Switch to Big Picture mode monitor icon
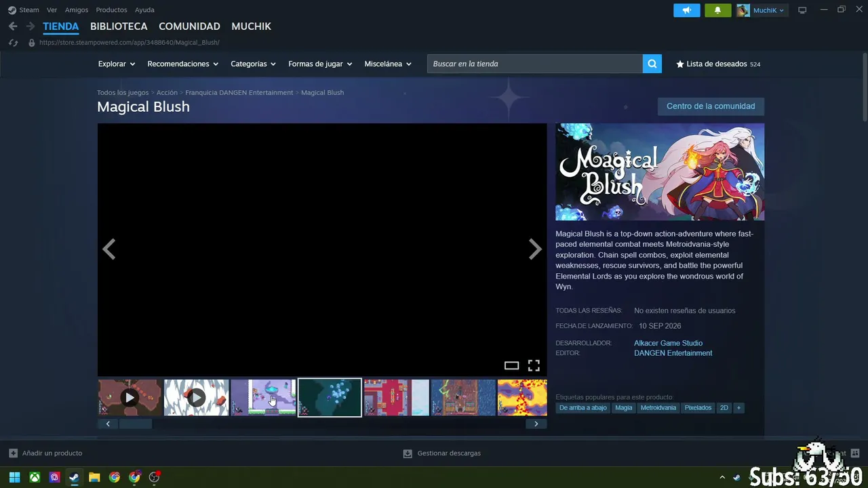Viewport: 868px width, 488px height. [x=802, y=10]
